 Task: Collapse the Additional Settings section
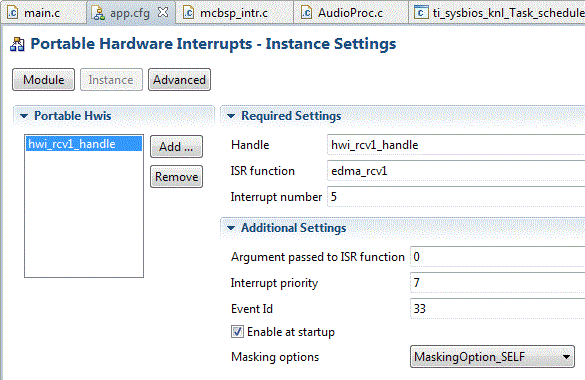(x=231, y=228)
